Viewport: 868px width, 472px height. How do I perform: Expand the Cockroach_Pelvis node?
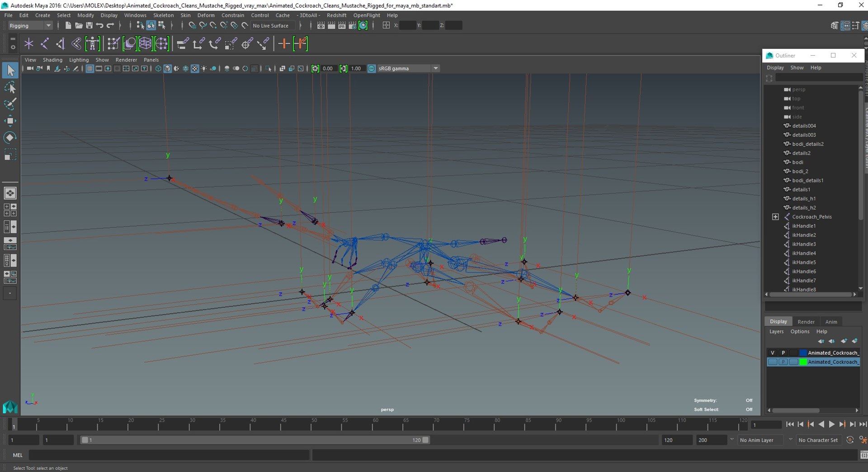[775, 217]
